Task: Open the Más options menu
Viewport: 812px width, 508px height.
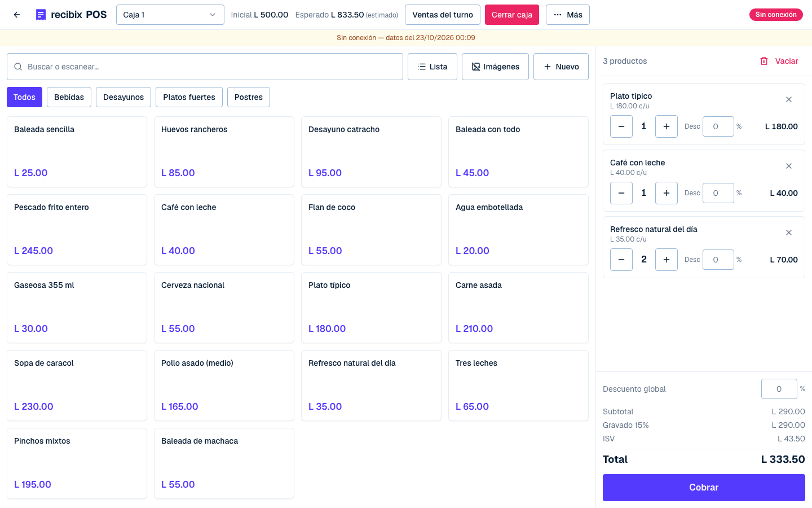Action: pyautogui.click(x=568, y=15)
